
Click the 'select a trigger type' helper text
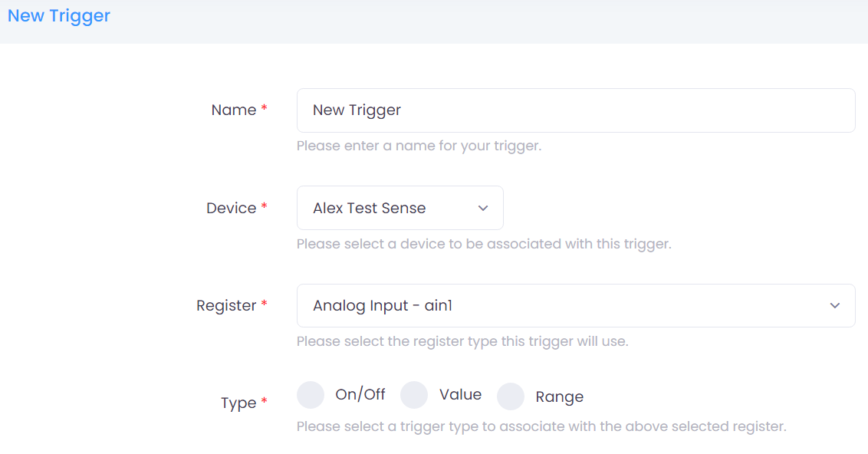(x=541, y=426)
